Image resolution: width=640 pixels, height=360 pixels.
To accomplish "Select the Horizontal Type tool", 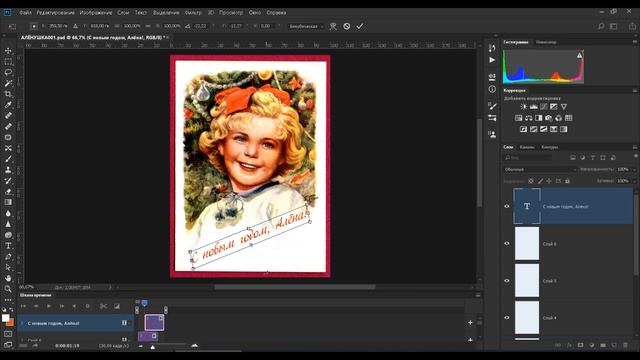I will pyautogui.click(x=8, y=246).
